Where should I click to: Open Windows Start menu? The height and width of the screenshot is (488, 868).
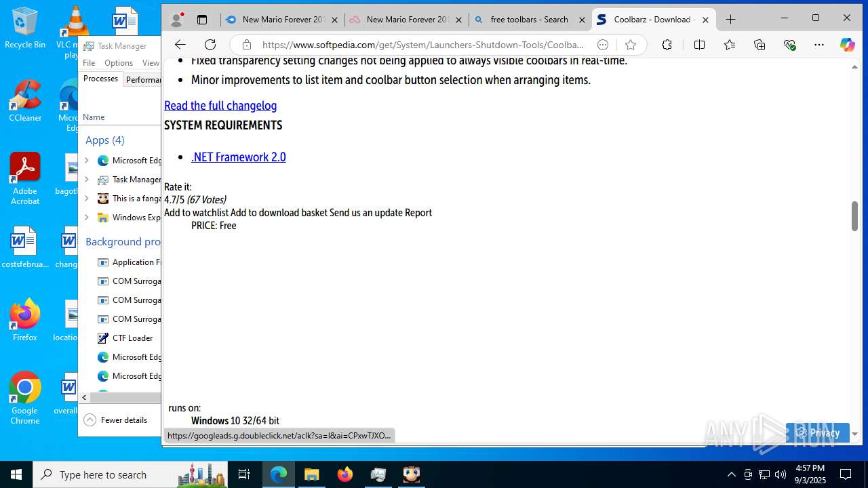16,474
